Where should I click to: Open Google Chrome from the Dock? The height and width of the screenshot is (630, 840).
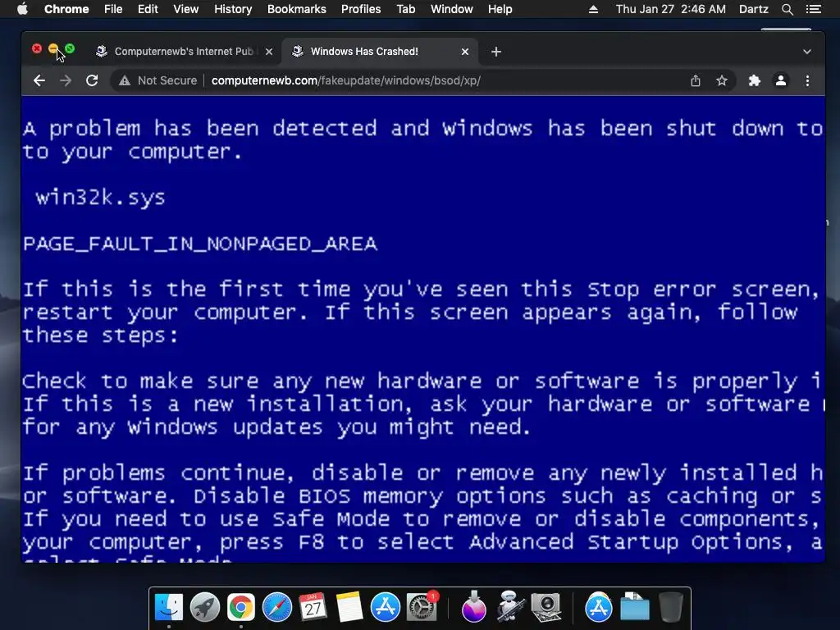click(x=240, y=608)
